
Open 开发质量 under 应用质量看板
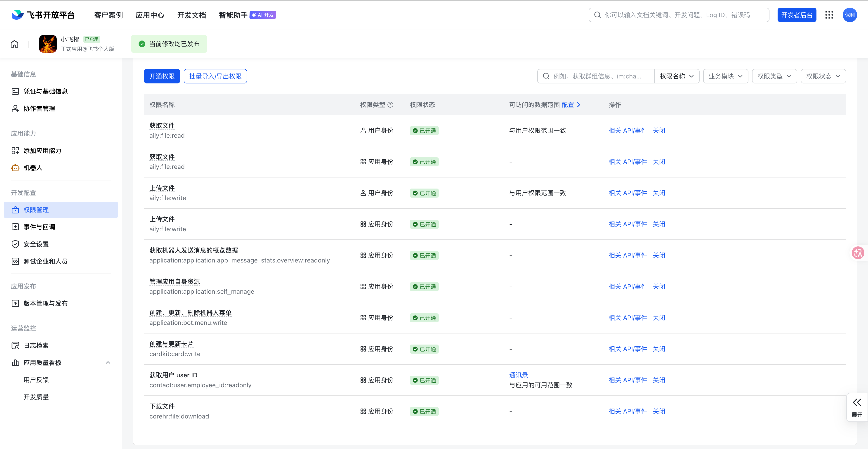tap(36, 397)
